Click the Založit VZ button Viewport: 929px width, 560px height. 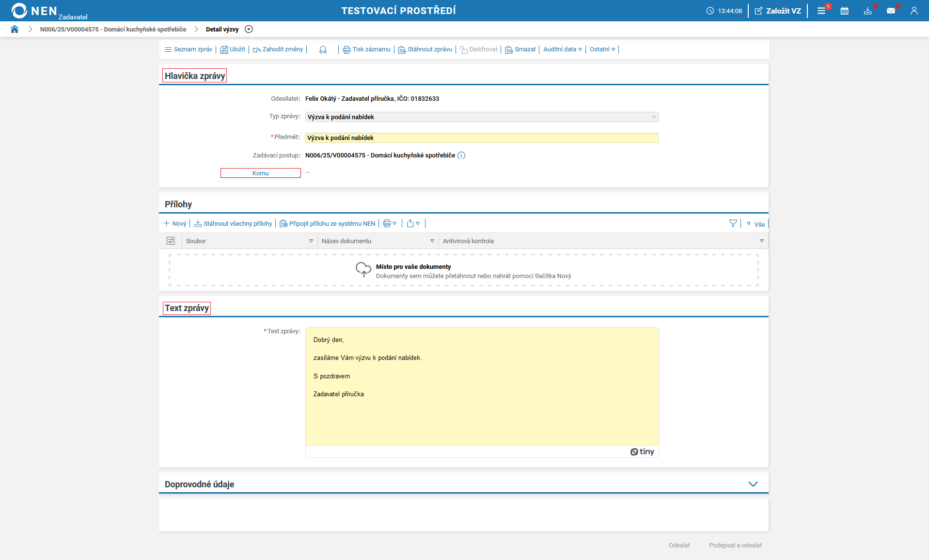click(778, 11)
